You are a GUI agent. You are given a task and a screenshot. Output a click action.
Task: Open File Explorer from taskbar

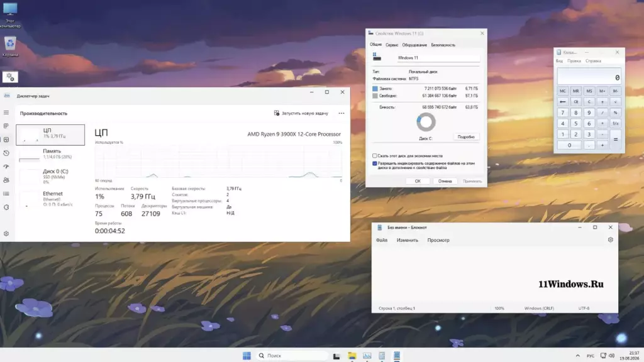[352, 356]
